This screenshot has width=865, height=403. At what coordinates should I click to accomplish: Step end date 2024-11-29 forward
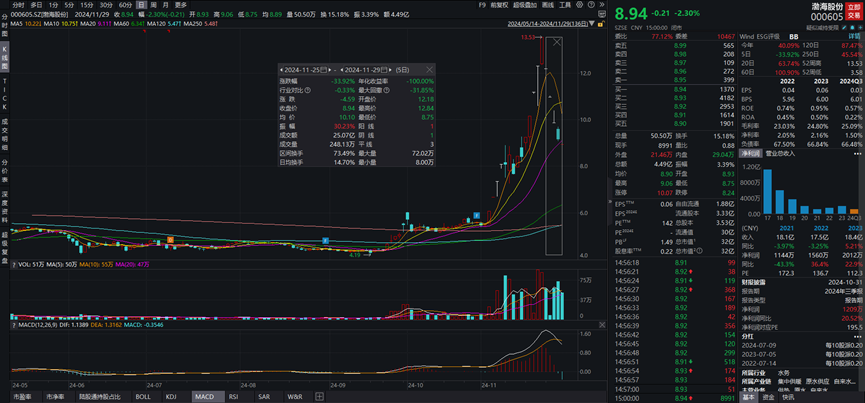[x=391, y=70]
